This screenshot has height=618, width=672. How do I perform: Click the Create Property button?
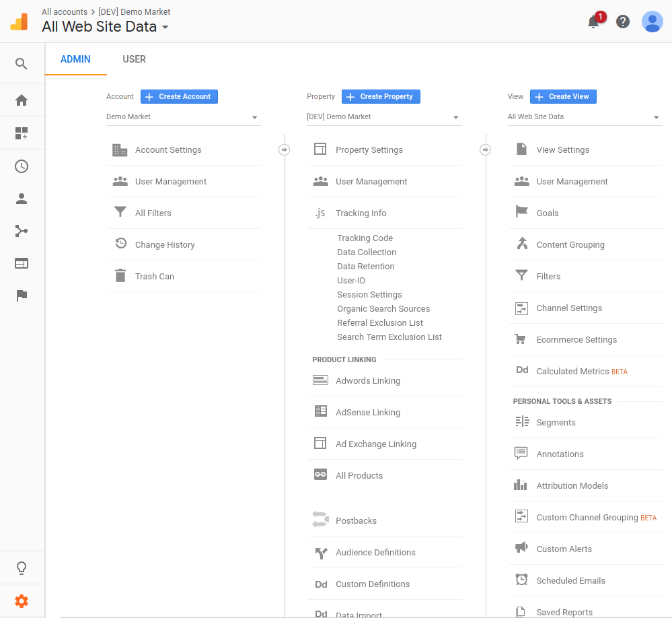point(381,96)
